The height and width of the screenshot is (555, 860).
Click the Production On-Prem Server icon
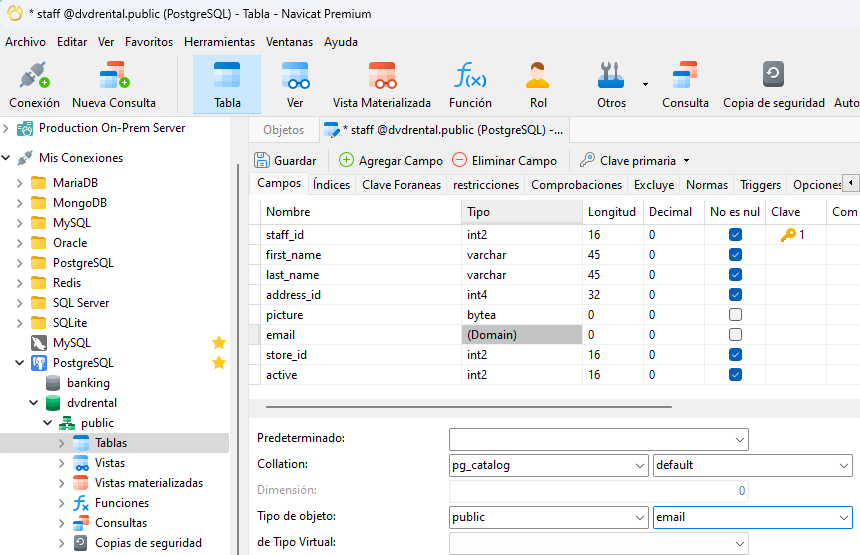point(25,129)
